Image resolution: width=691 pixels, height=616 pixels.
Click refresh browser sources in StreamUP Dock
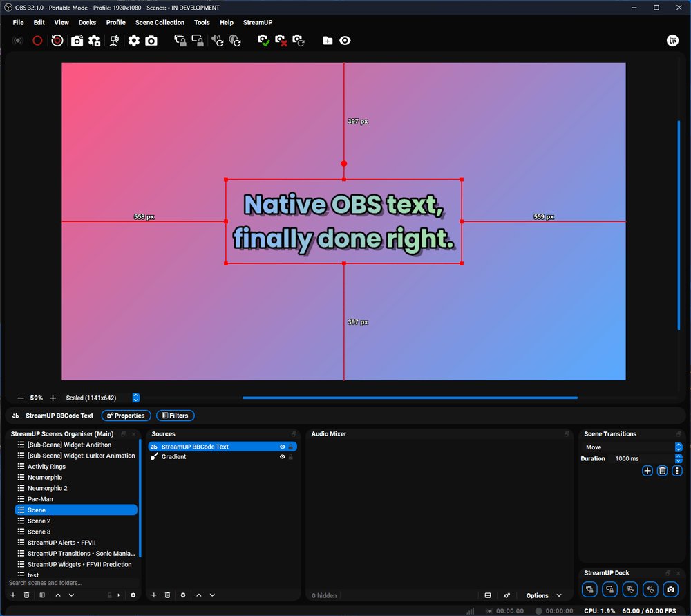click(x=630, y=589)
